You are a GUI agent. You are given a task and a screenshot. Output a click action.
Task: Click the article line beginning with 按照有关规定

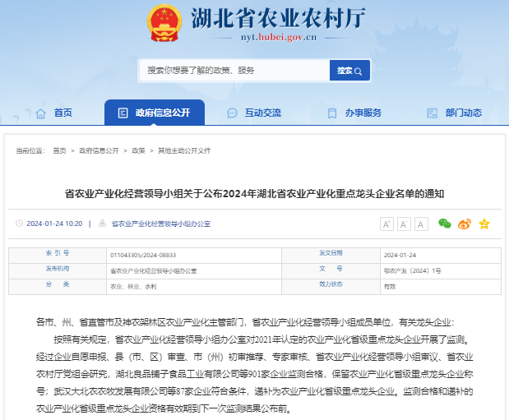coord(261,339)
